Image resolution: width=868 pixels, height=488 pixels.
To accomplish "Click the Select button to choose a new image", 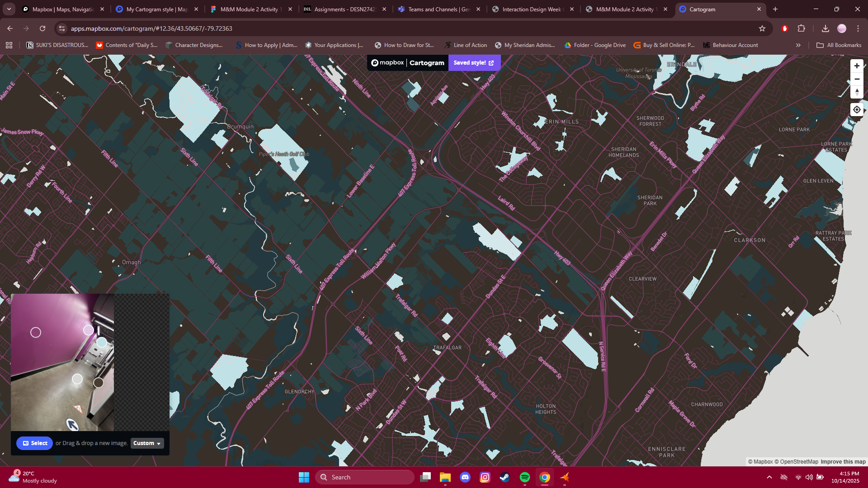I will point(34,443).
